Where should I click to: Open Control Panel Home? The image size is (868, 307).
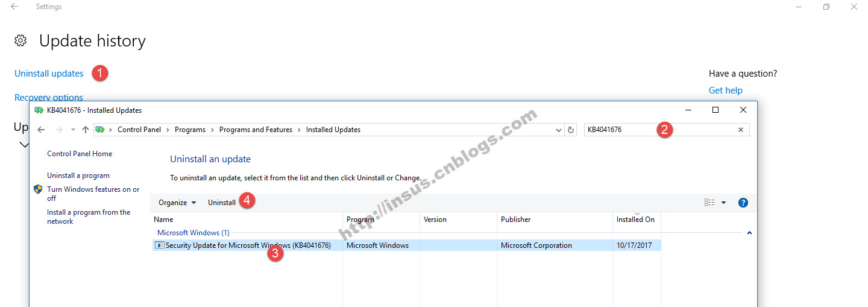80,154
